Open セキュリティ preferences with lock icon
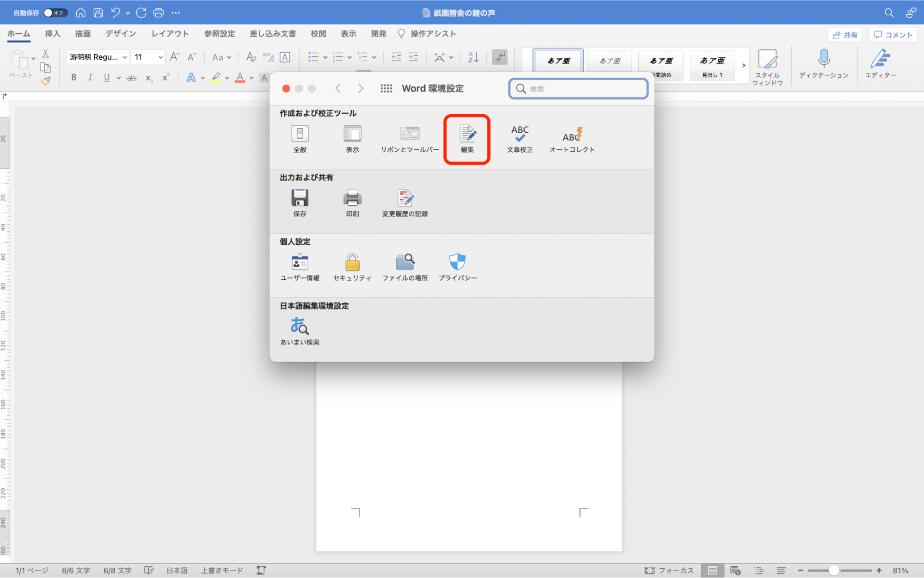This screenshot has height=578, width=924. 352,267
